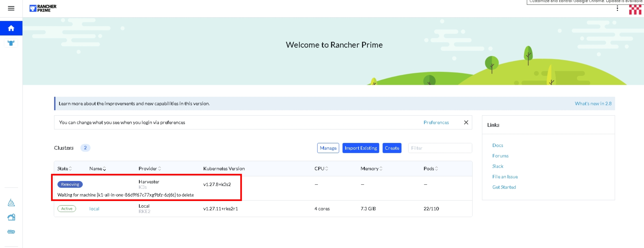644x248 pixels.
Task: Click the 7.3 GiB memory value
Action: [x=368, y=209]
